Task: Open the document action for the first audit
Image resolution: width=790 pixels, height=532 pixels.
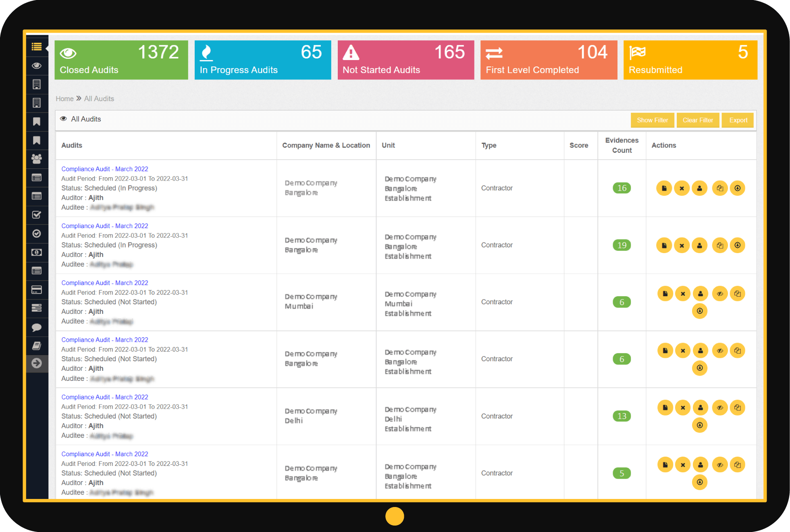Action: pyautogui.click(x=664, y=188)
